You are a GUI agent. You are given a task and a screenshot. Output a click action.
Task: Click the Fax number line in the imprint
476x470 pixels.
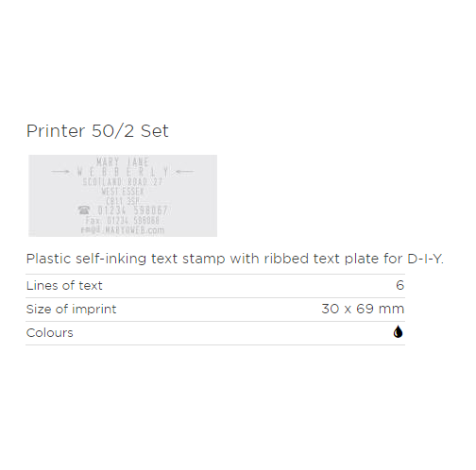(x=123, y=220)
